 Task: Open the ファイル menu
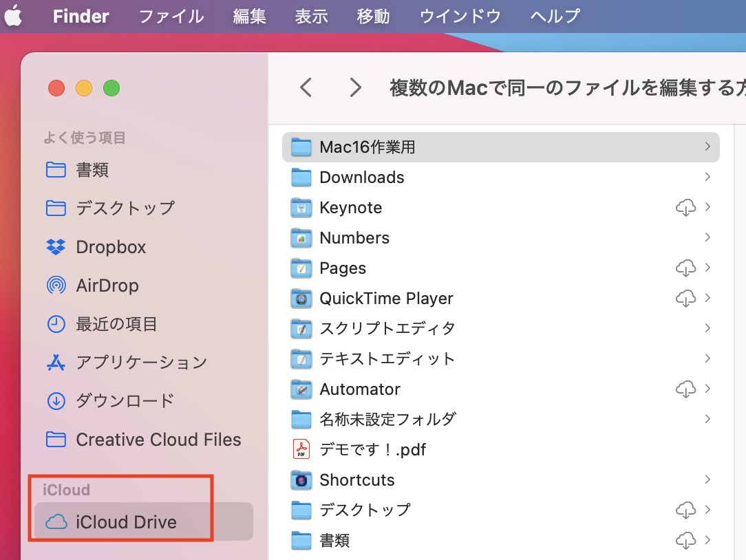pyautogui.click(x=171, y=17)
